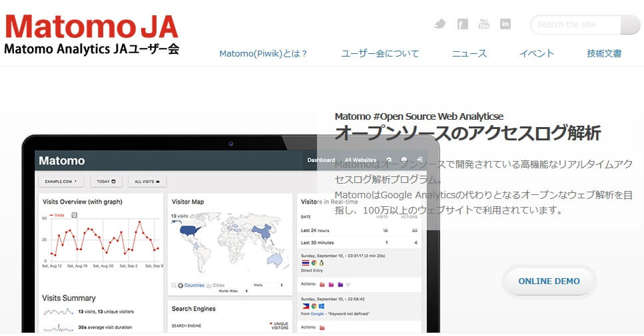Image resolution: width=644 pixels, height=336 pixels.
Task: Go to the イベント menu item
Action: click(x=536, y=53)
